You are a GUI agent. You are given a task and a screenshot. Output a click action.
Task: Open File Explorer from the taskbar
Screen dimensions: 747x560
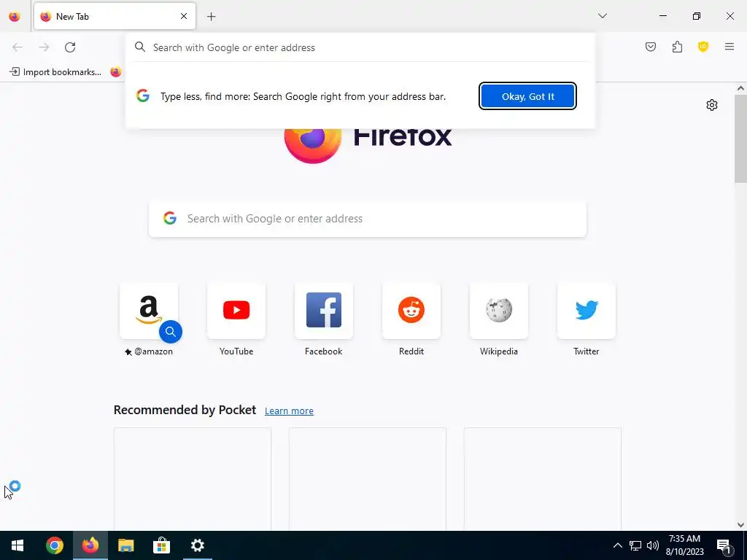(125, 545)
